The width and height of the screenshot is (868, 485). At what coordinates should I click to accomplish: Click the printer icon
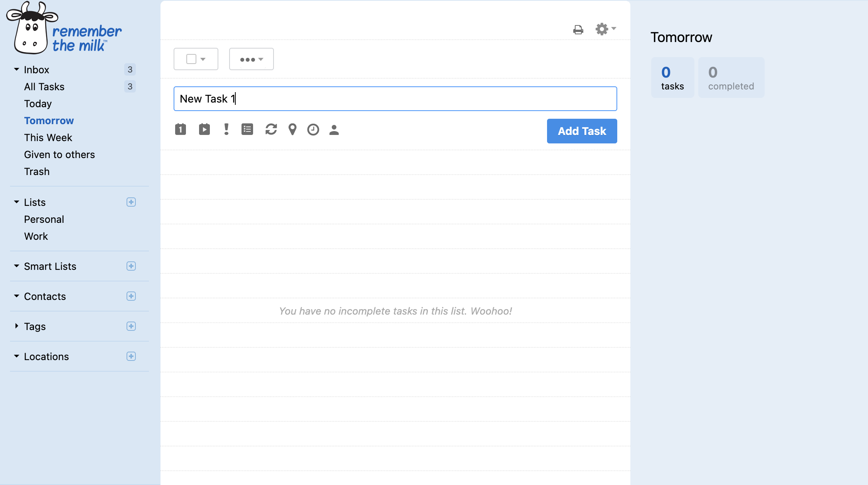click(578, 30)
